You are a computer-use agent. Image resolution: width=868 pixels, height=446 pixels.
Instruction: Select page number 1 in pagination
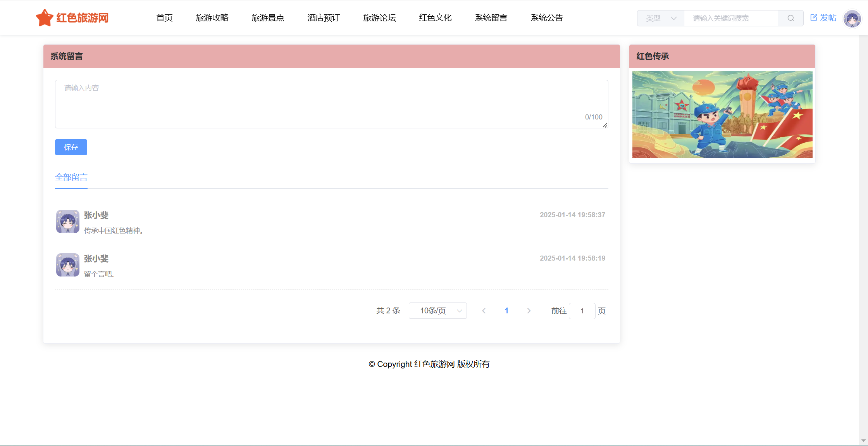(506, 311)
